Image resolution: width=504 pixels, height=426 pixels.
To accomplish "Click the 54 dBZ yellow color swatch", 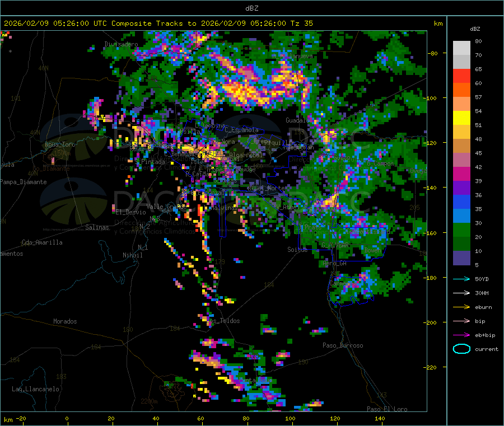I will click(461, 118).
